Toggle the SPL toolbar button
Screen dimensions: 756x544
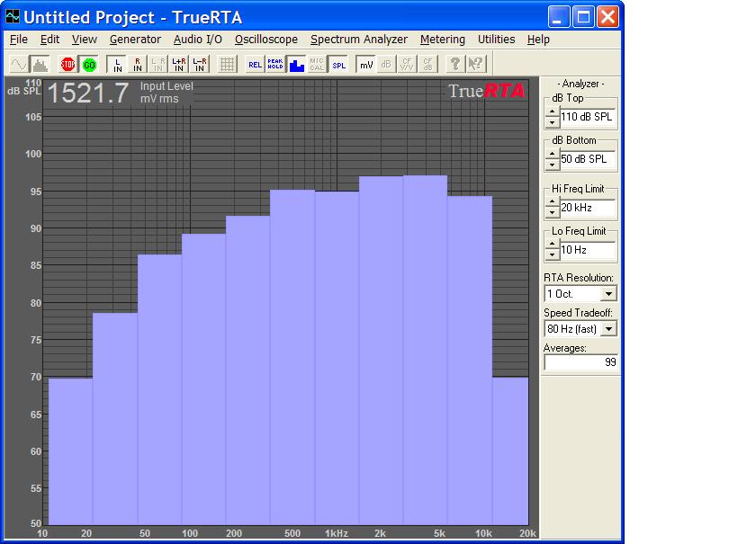click(x=338, y=64)
